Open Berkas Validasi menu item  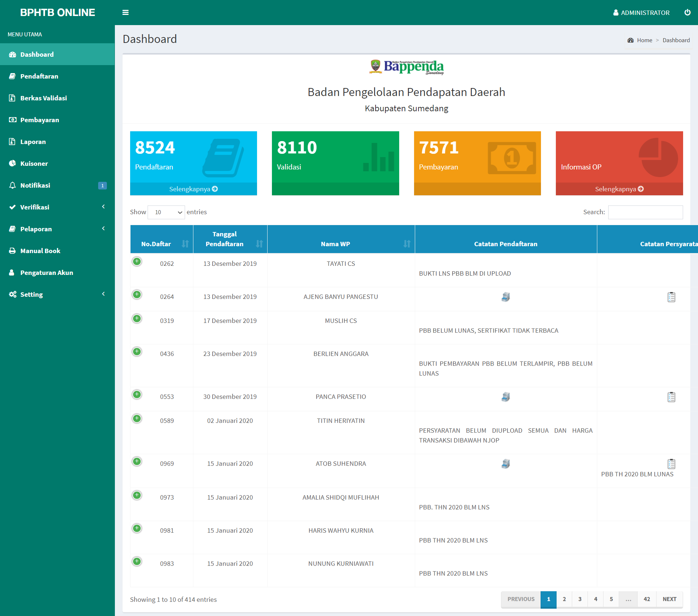click(44, 98)
